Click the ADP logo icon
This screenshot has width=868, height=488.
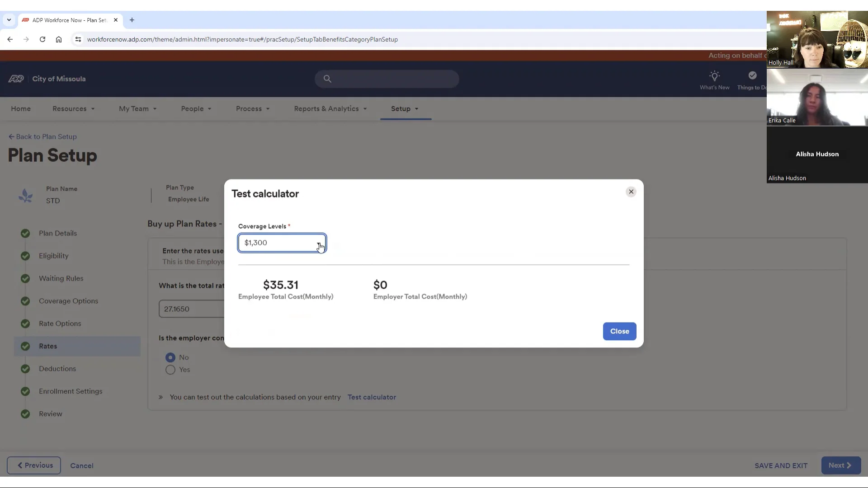coord(16,79)
